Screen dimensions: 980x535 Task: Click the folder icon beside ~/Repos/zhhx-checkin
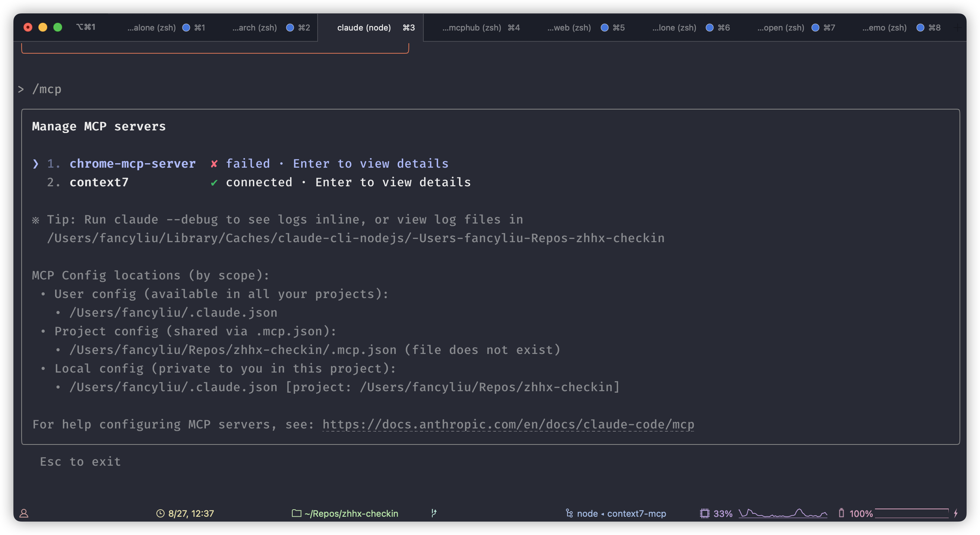296,513
